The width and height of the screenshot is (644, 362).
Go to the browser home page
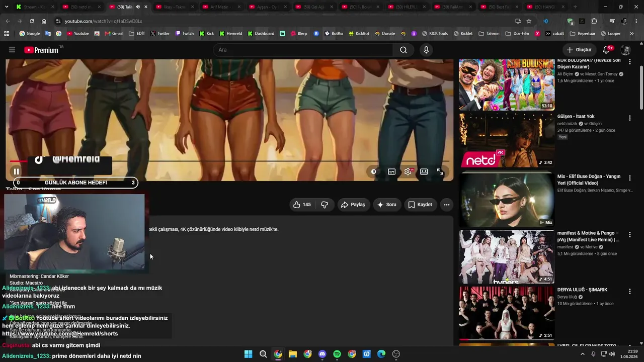pyautogui.click(x=44, y=21)
